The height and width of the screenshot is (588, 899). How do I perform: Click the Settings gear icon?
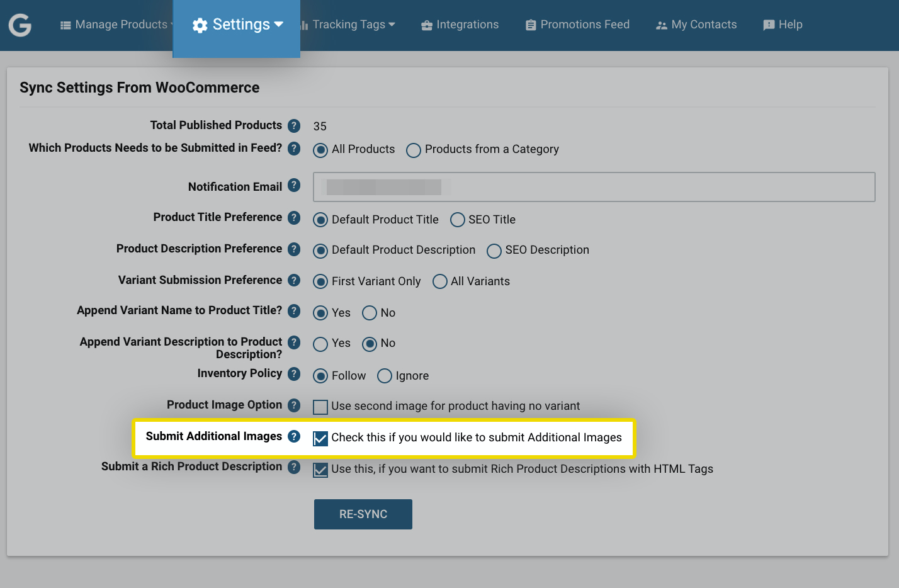[x=200, y=25]
